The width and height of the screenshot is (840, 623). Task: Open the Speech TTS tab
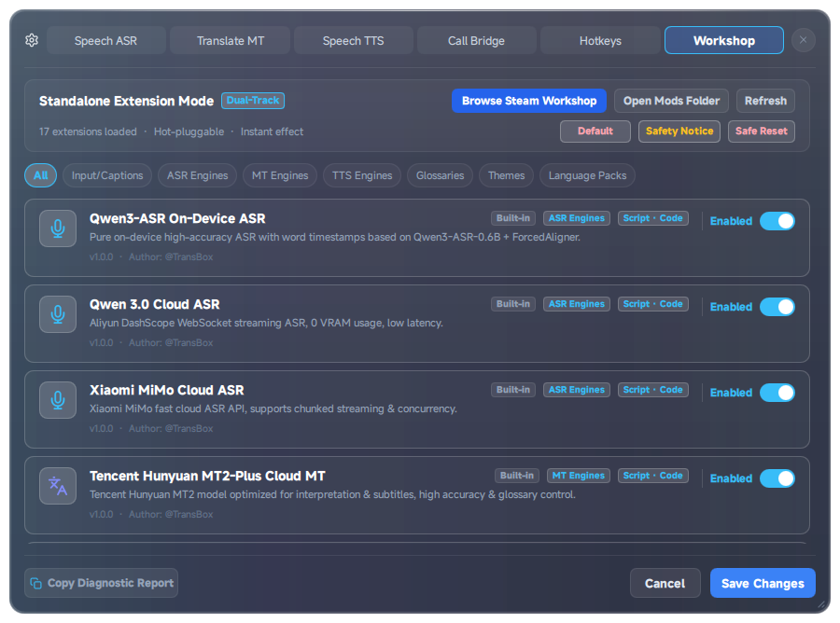354,41
